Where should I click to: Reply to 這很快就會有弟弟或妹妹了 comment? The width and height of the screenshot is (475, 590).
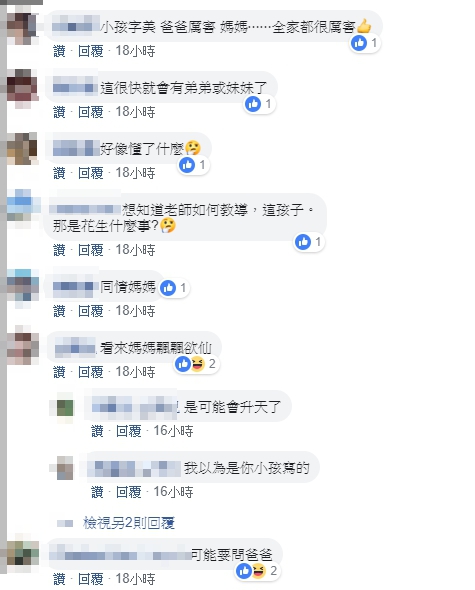pyautogui.click(x=90, y=112)
